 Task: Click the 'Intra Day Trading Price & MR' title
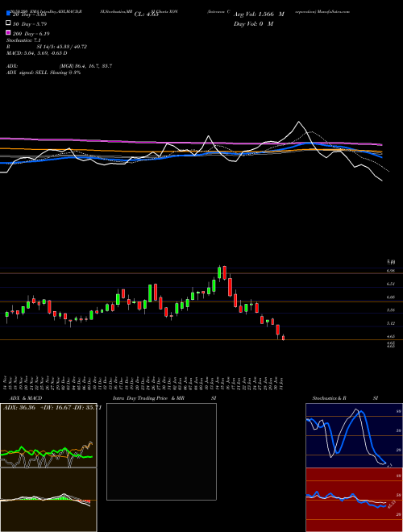tap(148, 398)
